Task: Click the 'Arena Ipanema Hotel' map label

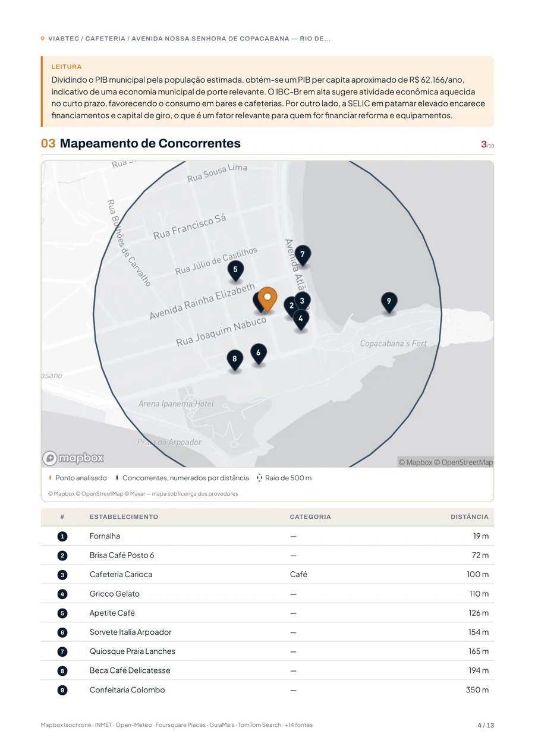Action: pos(176,404)
